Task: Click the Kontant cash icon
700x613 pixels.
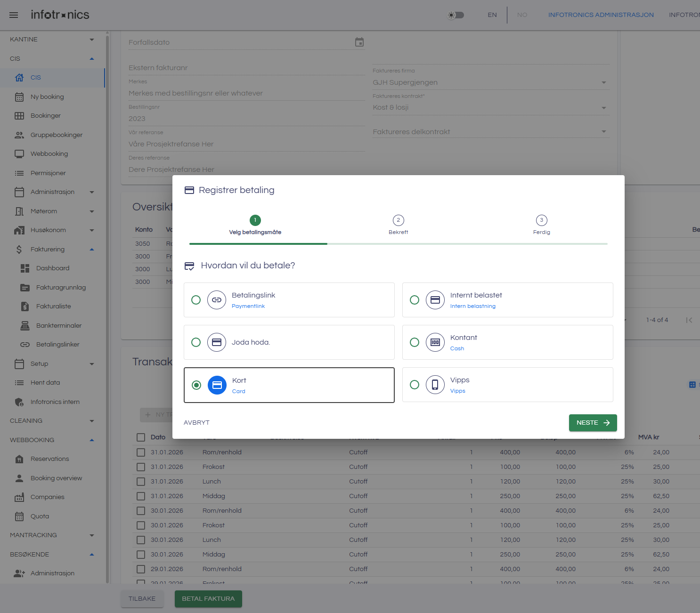Action: click(435, 342)
